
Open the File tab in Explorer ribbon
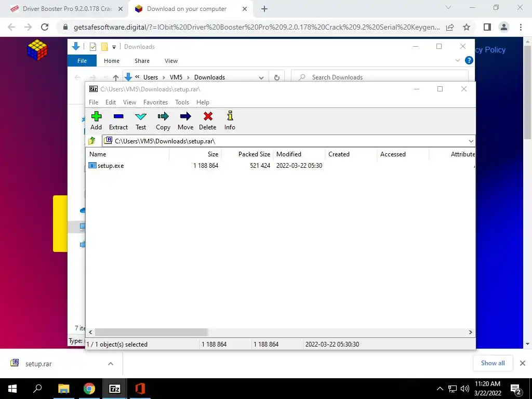82,61
